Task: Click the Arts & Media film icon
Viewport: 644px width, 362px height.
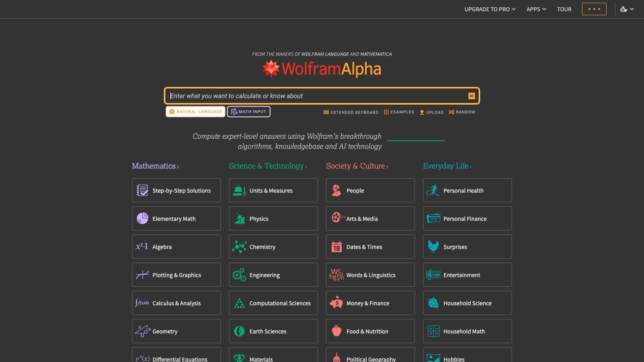Action: tap(338, 218)
